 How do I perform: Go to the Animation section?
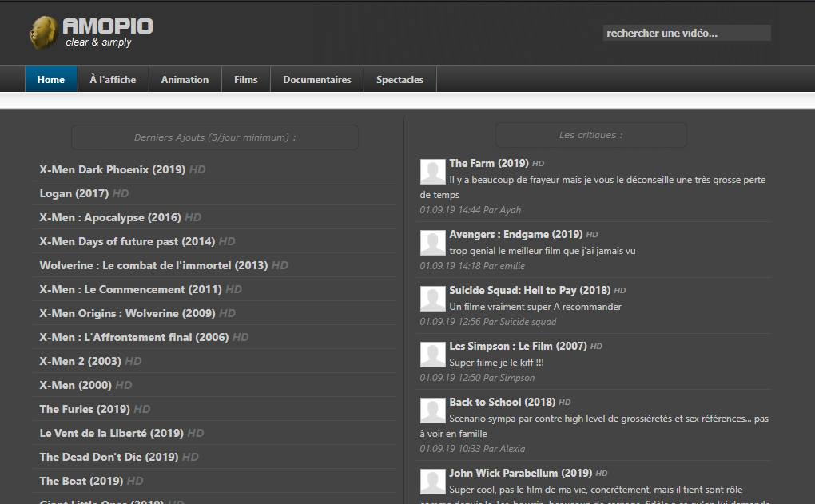tap(185, 80)
